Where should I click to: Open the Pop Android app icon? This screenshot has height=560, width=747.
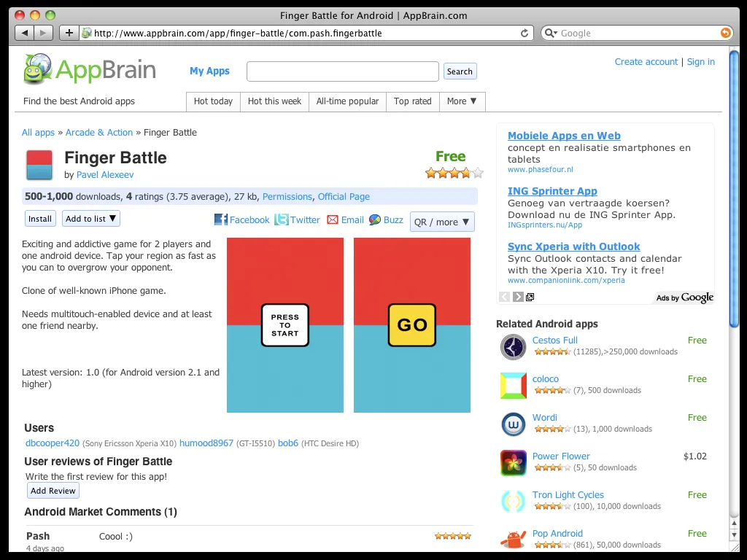(x=513, y=540)
